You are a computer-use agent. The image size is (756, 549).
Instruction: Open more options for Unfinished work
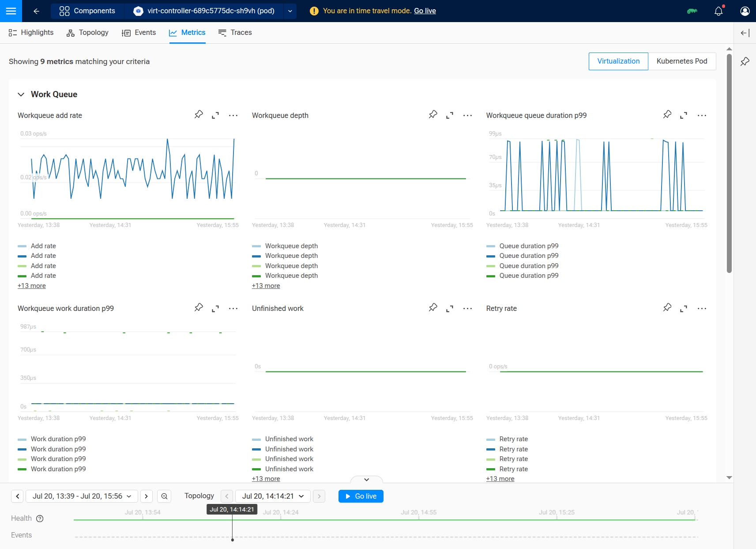click(467, 308)
